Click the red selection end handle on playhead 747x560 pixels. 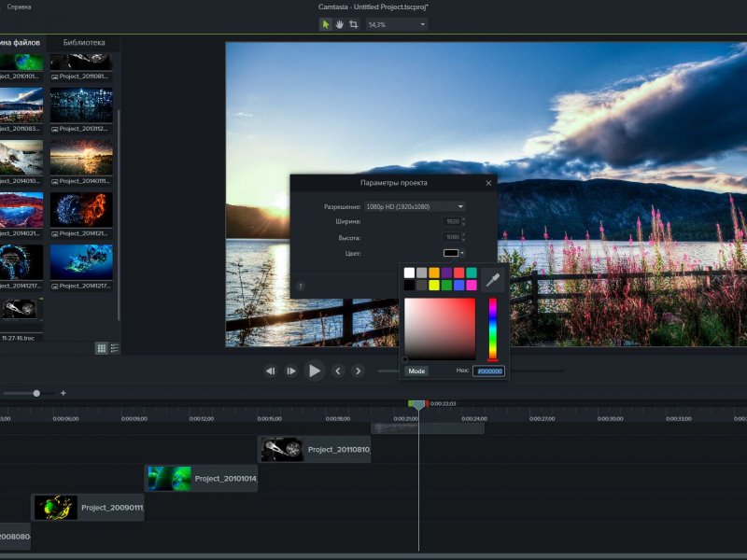click(x=427, y=404)
